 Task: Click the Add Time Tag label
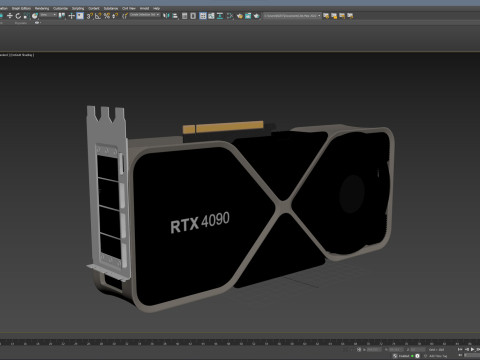(438, 356)
